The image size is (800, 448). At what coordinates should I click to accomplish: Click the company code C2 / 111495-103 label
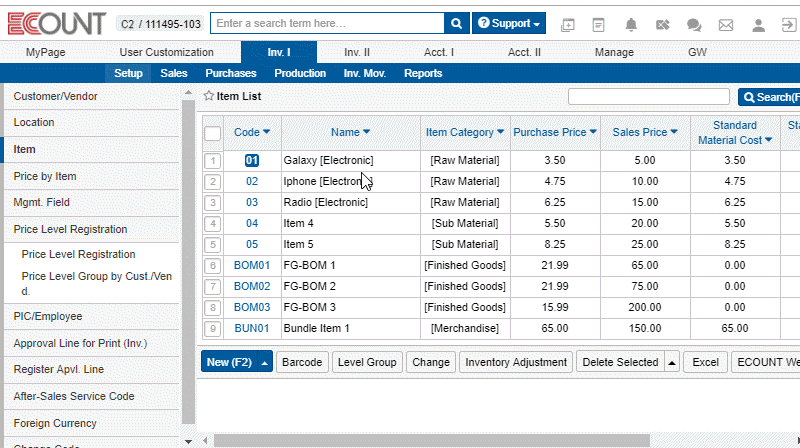pyautogui.click(x=161, y=24)
